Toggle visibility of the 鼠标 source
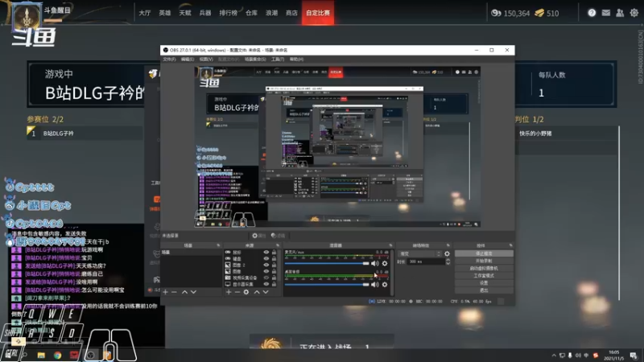 (266, 253)
